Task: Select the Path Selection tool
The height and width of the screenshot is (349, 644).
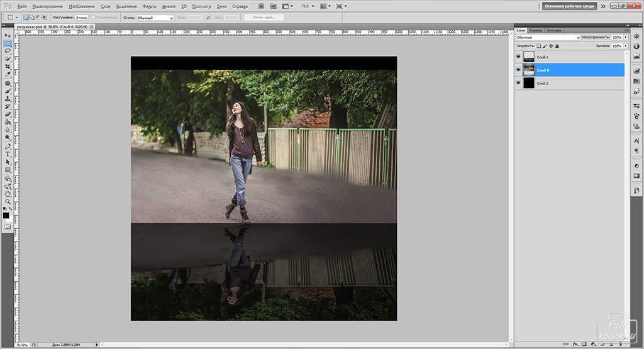Action: pos(8,162)
